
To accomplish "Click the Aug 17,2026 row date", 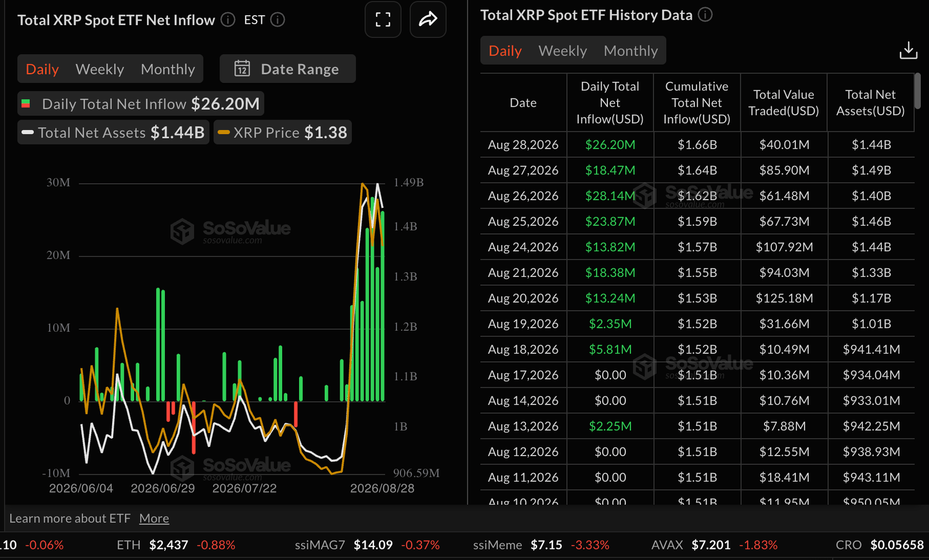I will pos(523,375).
